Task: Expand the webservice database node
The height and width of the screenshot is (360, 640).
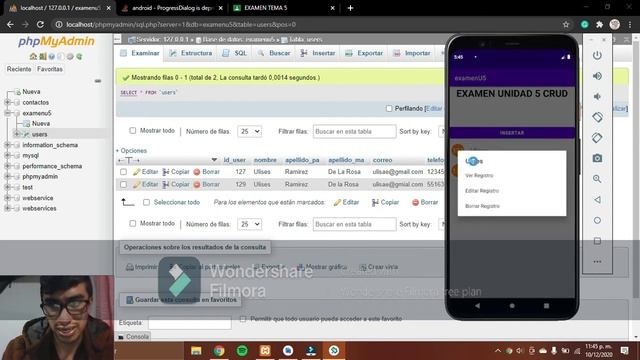Action: pos(7,198)
